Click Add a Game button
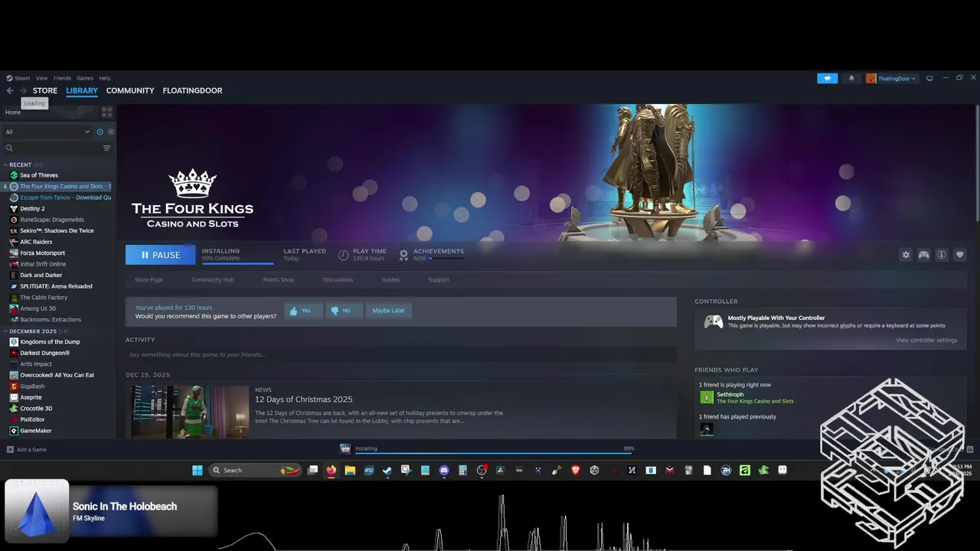The width and height of the screenshot is (980, 551). click(x=27, y=449)
